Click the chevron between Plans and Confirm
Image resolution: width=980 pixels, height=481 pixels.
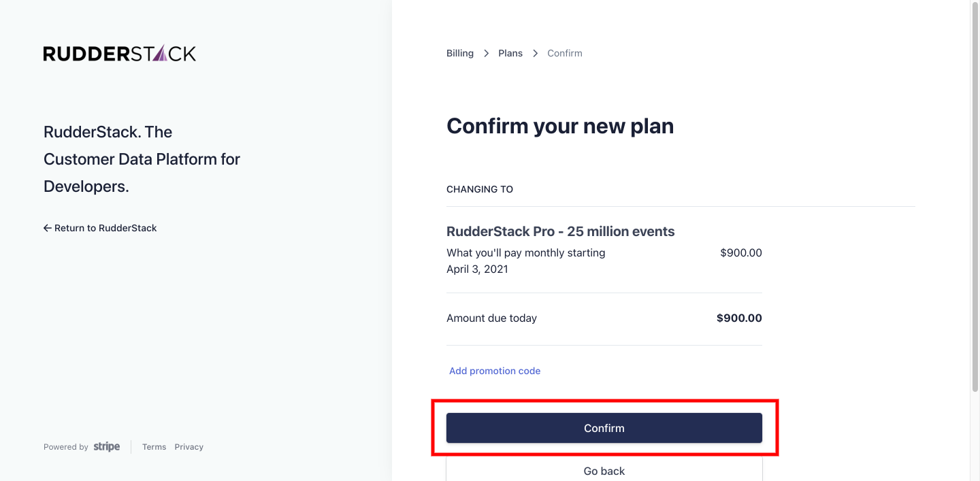click(535, 52)
